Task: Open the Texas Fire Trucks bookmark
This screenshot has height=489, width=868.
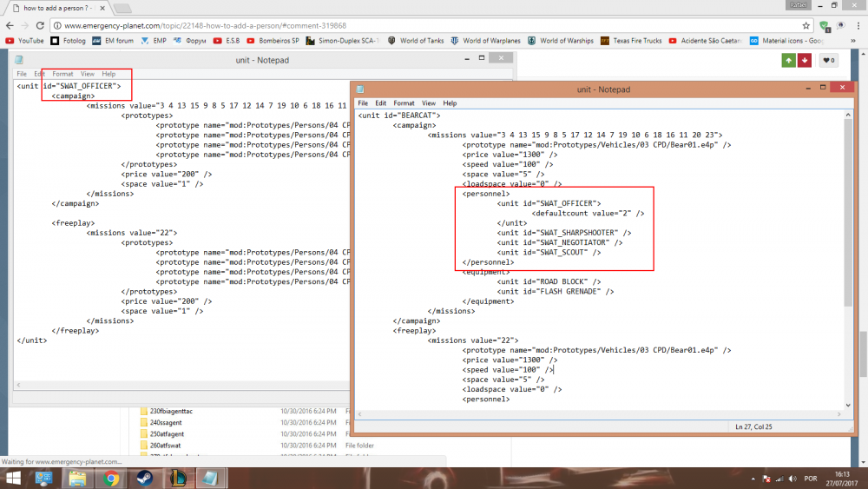Action: [631, 41]
